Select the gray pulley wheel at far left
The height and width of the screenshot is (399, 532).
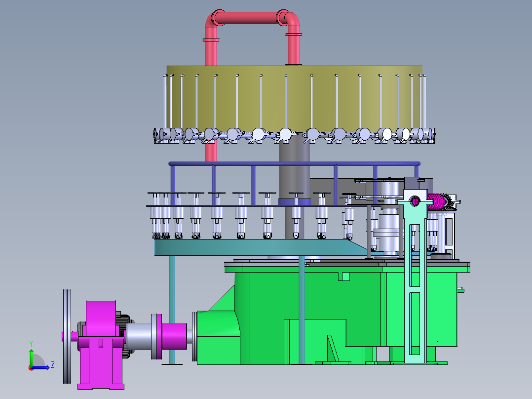point(67,336)
